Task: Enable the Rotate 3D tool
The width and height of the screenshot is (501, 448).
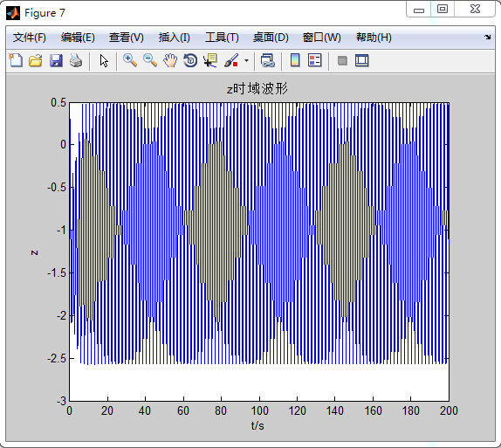Action: click(190, 60)
